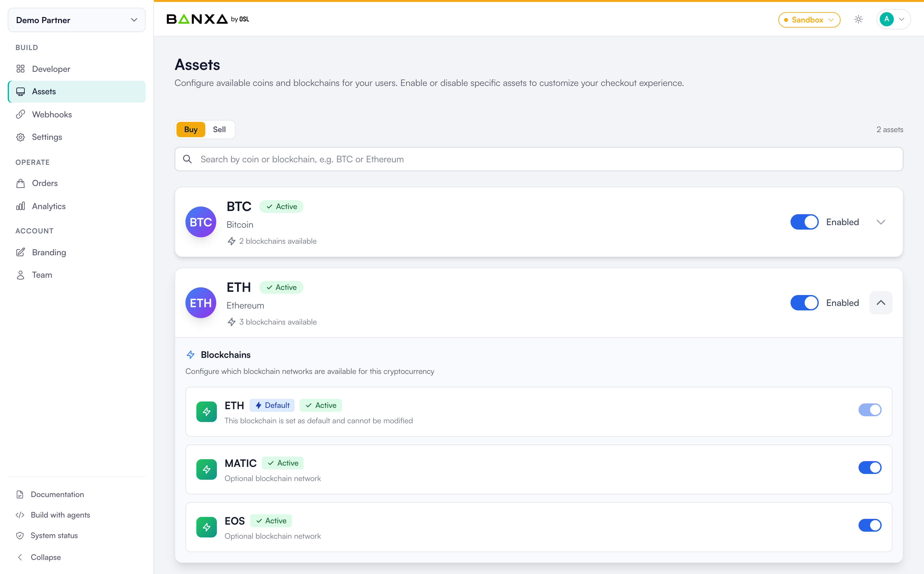The image size is (924, 574).
Task: Open the Demo Partner selector dropdown
Action: 77,20
